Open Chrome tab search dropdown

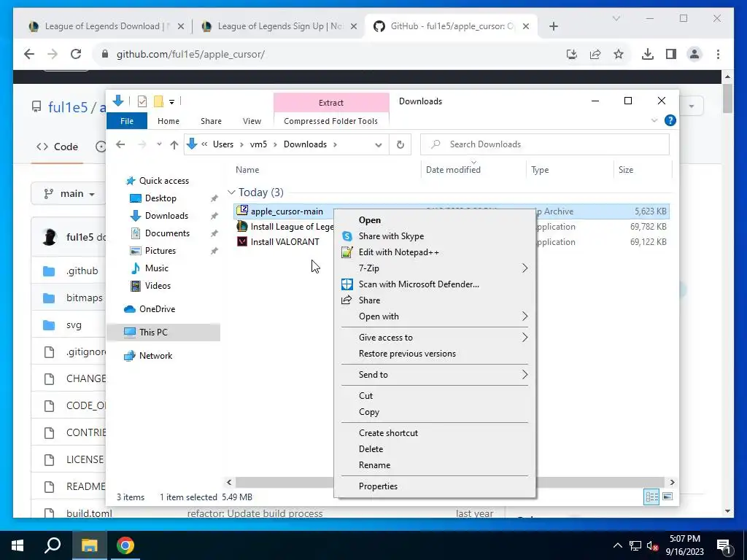(x=616, y=18)
